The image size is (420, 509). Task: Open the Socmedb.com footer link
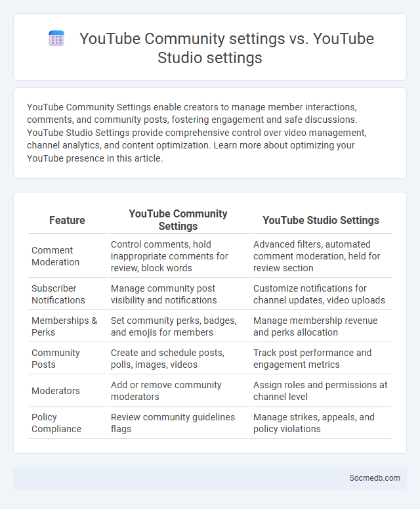pos(375,478)
